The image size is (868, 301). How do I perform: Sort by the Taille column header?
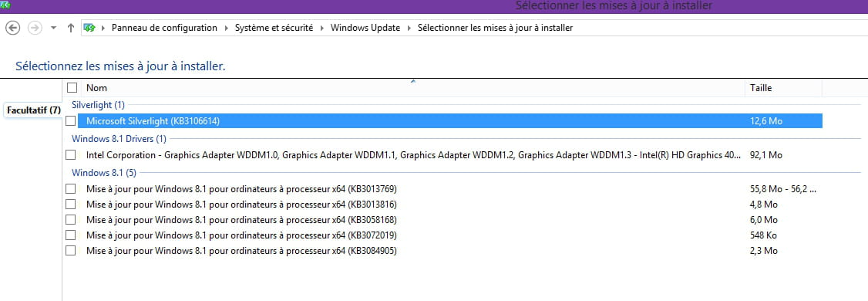point(783,87)
